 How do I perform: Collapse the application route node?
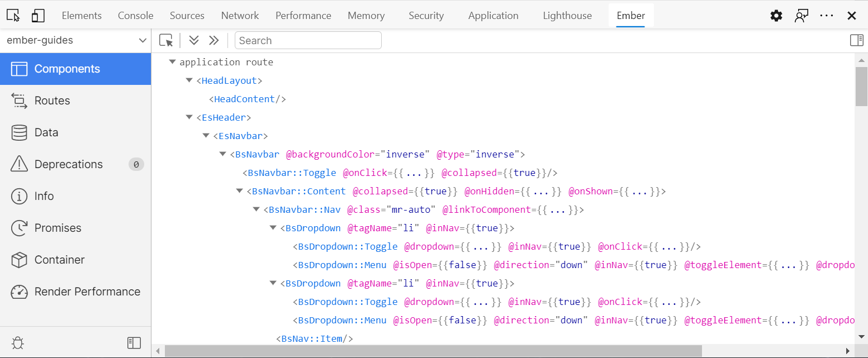(x=172, y=62)
